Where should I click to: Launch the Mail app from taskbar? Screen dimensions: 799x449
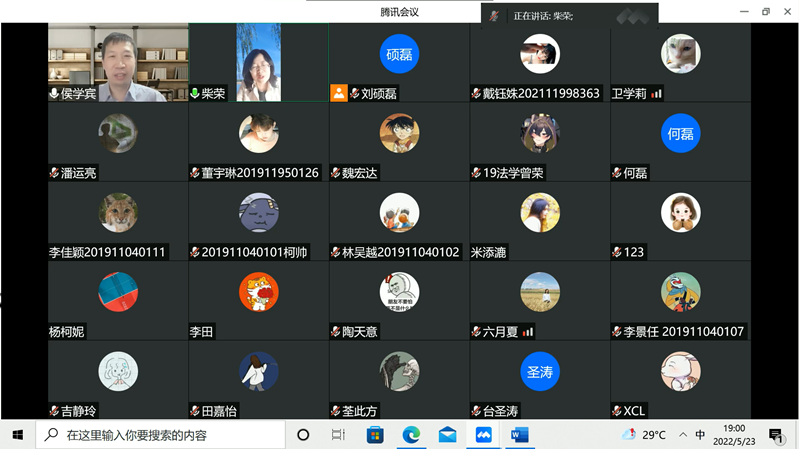click(447, 435)
